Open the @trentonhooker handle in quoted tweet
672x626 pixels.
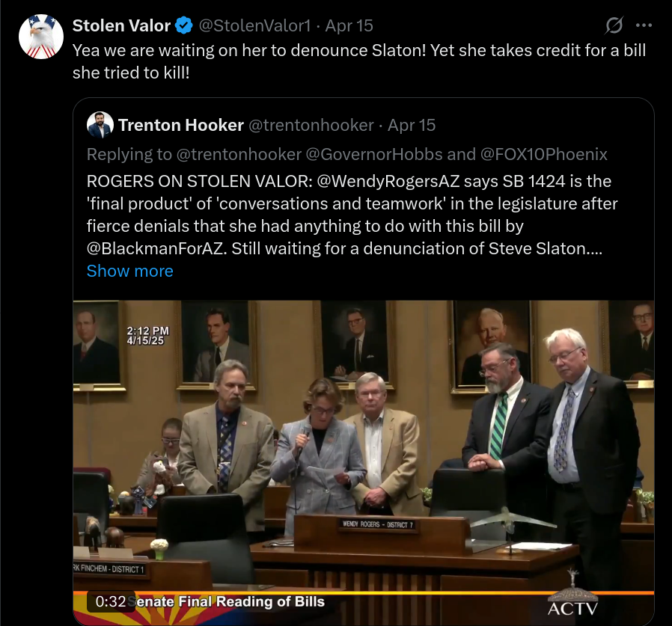[x=311, y=125]
